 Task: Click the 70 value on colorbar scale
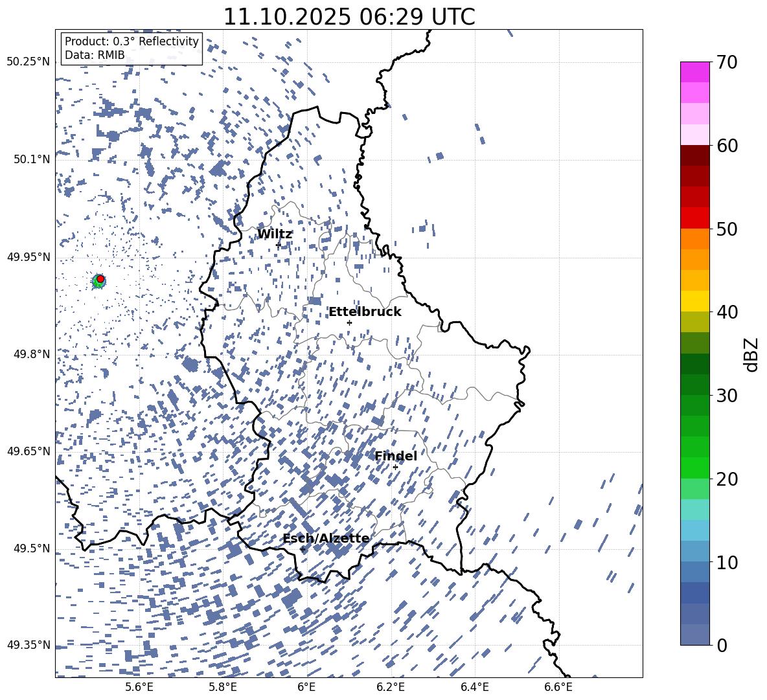[727, 62]
